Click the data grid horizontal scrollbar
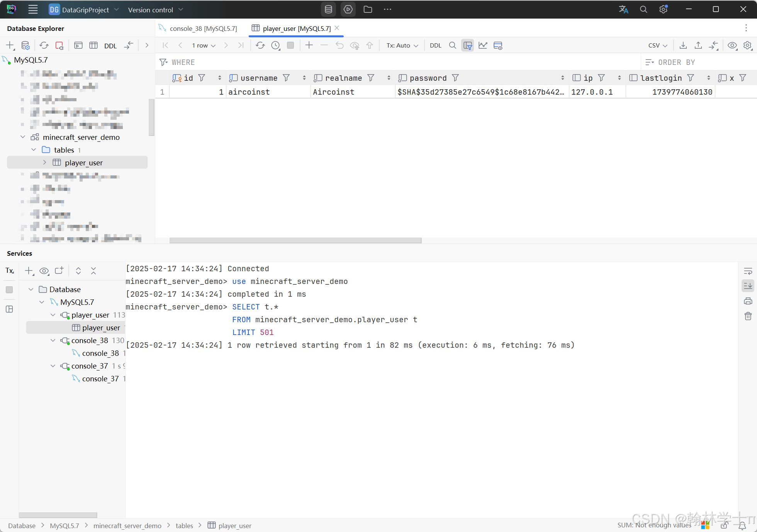 click(295, 240)
